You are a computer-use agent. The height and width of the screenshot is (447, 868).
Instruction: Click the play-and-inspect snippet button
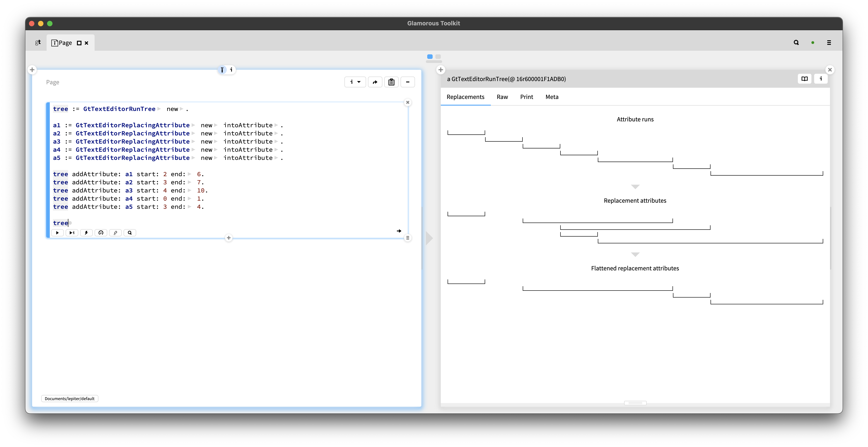72,233
